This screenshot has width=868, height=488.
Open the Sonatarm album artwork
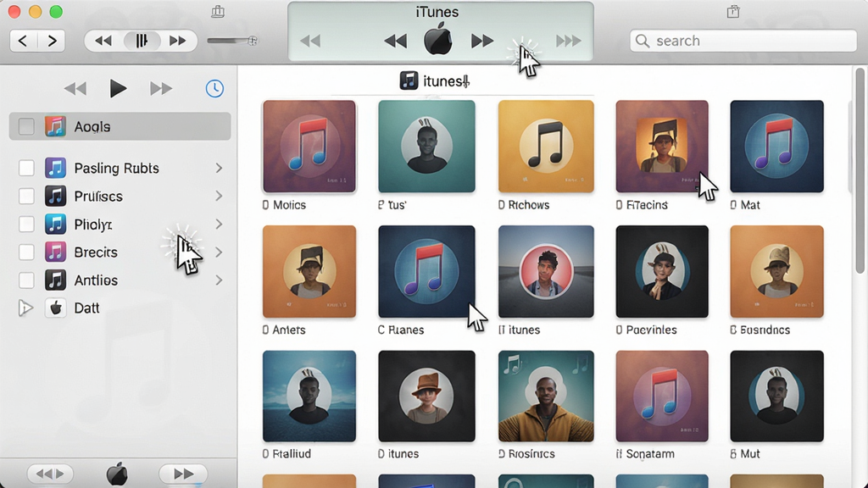[x=662, y=396]
